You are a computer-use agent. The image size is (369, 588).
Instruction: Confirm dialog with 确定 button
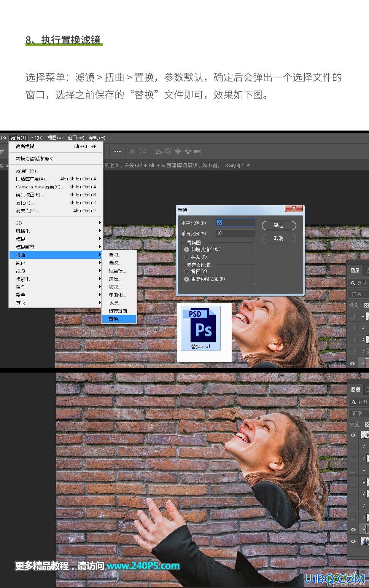click(279, 225)
